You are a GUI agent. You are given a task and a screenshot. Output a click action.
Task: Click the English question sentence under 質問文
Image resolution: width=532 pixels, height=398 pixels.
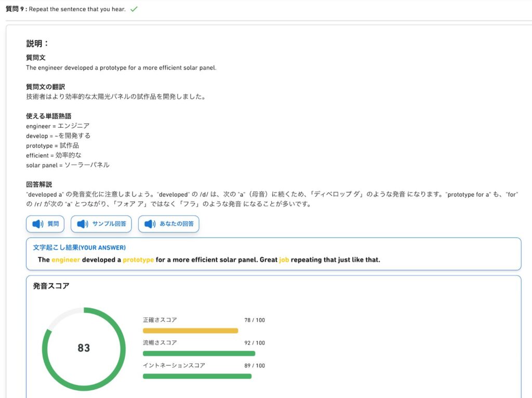[x=121, y=67]
